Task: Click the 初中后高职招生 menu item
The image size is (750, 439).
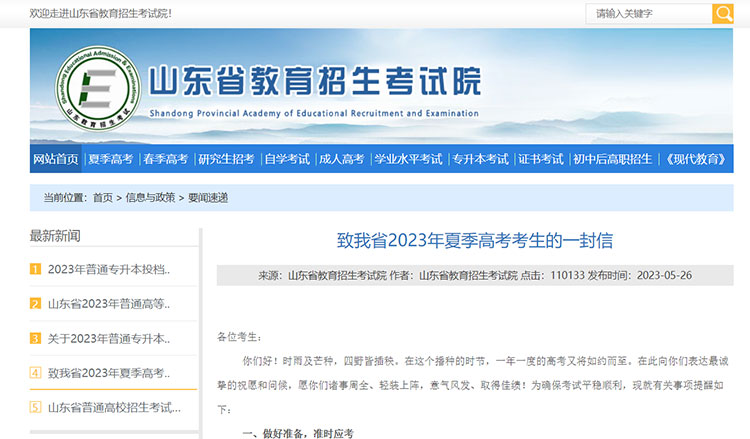Action: coord(612,159)
